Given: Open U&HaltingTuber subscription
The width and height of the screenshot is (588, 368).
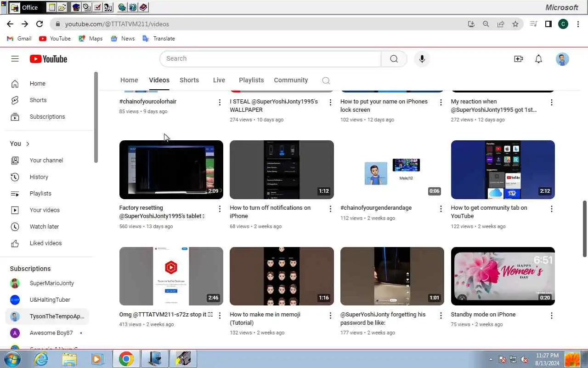Looking at the screenshot, I should point(47,300).
